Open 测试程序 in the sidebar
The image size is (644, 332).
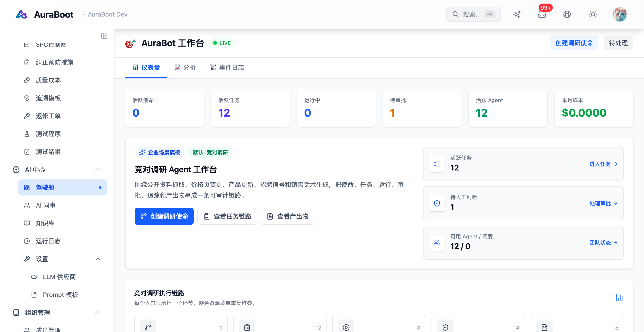[x=63, y=134]
